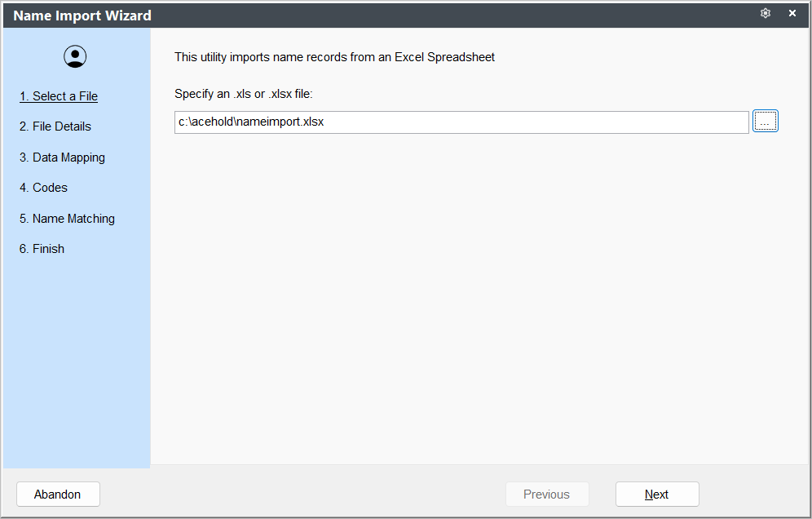Screen dimensions: 812x519
Task: Close the Name Import Wizard window
Action: coord(792,14)
